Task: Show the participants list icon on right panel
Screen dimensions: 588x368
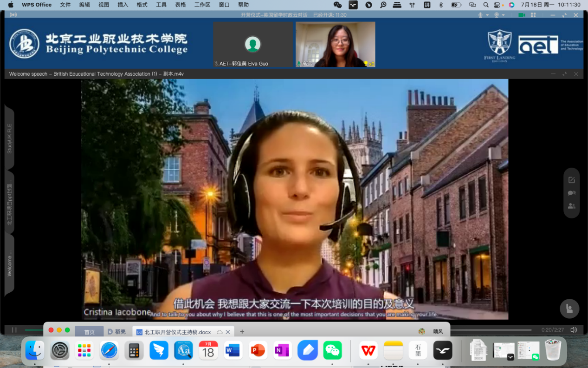Action: [571, 206]
